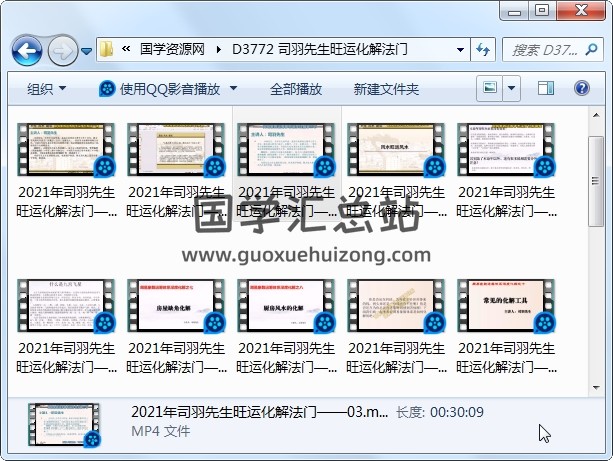This screenshot has width=613, height=461.
Task: Expand the arrow next to 使用QQ影音播放
Action: point(233,88)
